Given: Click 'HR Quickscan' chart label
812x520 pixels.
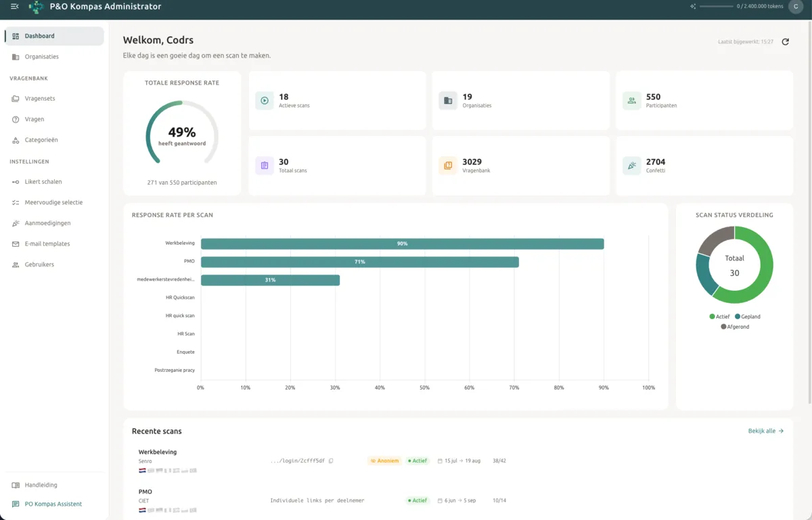Looking at the screenshot, I should [180, 298].
